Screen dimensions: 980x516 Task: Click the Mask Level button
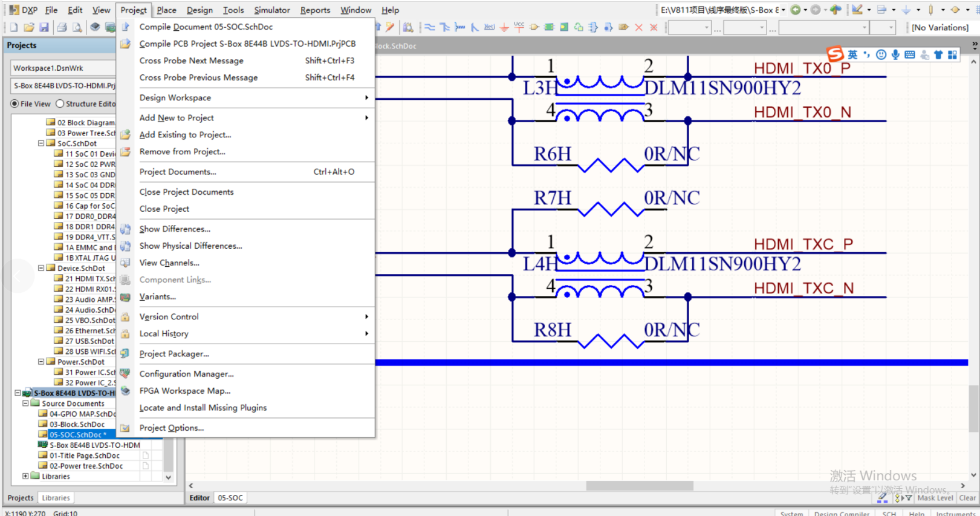click(x=935, y=498)
